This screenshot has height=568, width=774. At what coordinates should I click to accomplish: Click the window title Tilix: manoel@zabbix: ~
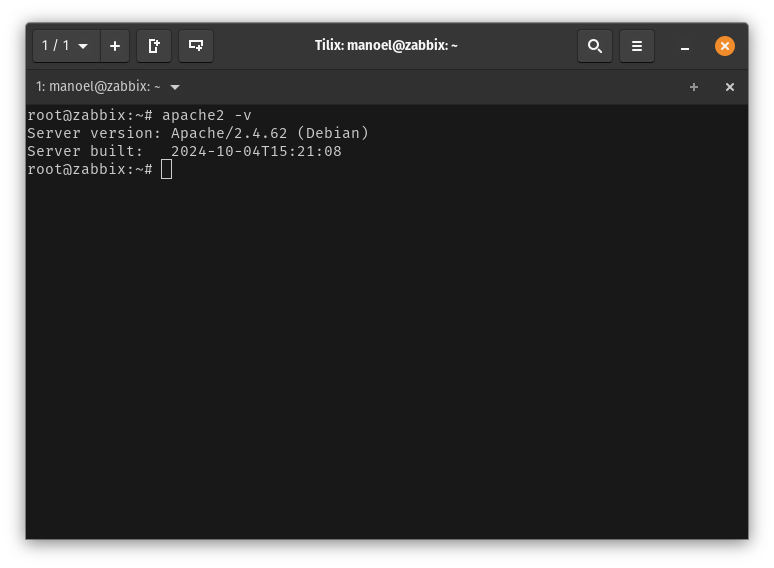[x=386, y=46]
